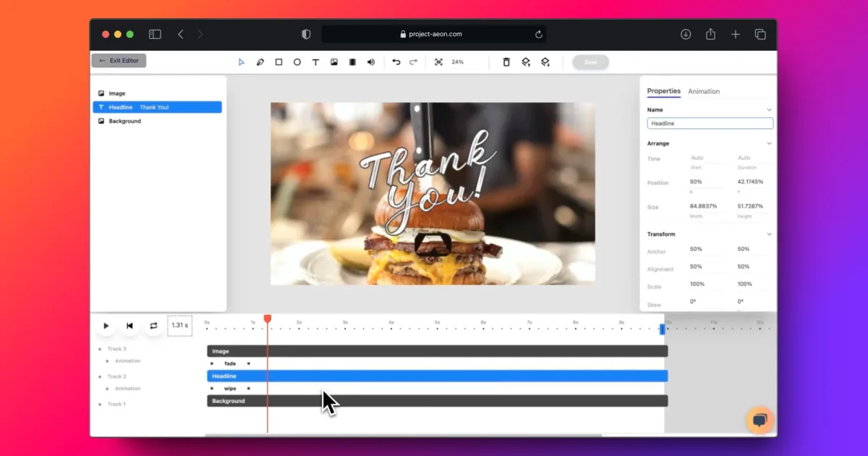Go back in Safari browser
This screenshot has width=868, height=456.
click(181, 34)
